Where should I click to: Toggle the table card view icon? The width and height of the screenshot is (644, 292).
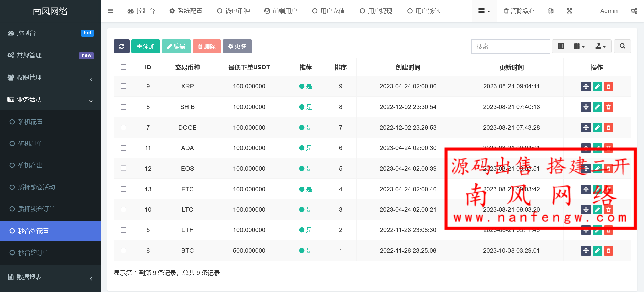tap(561, 46)
